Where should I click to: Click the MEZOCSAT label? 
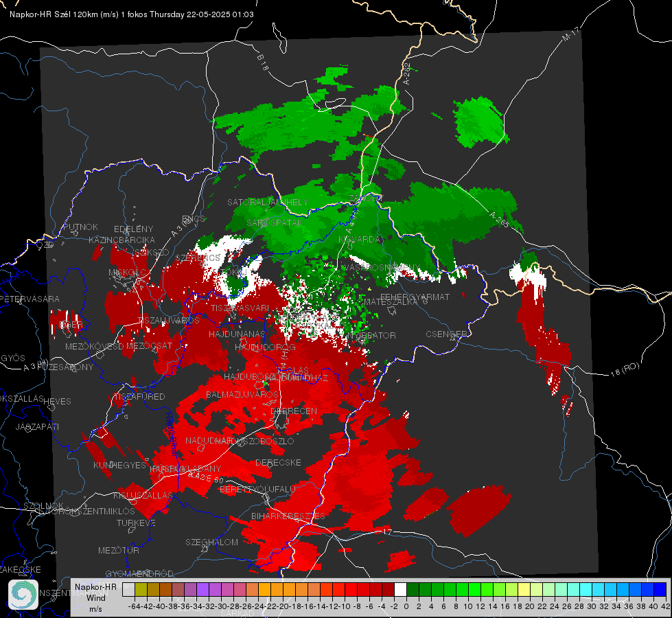pyautogui.click(x=149, y=345)
